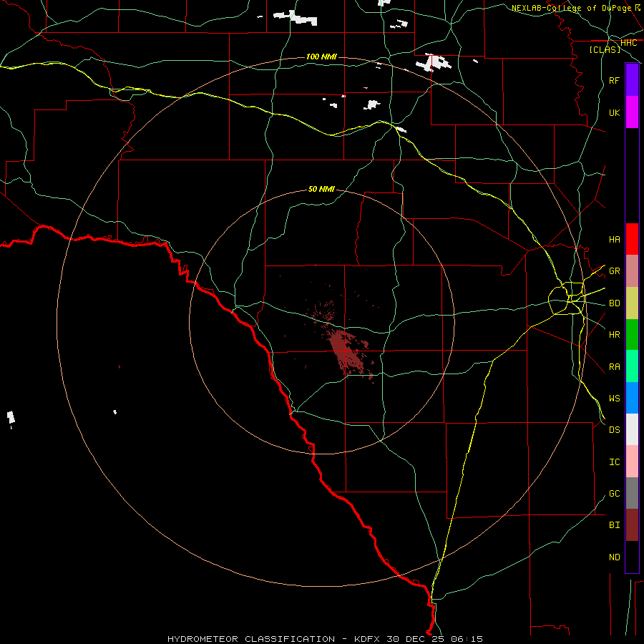Click the ND legend label
Screen dimensions: 644x644
[x=615, y=557]
